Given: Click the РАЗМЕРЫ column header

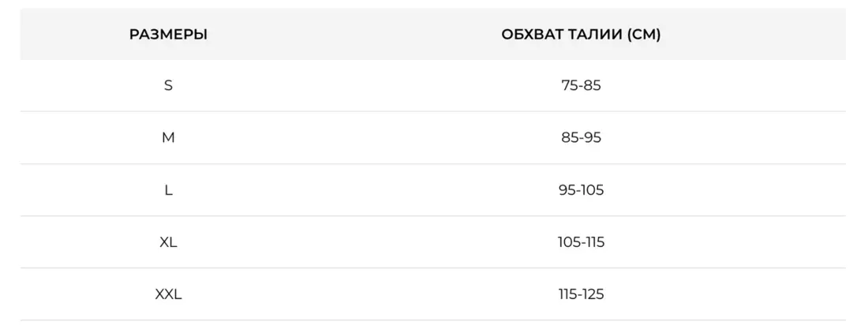Looking at the screenshot, I should 168,35.
